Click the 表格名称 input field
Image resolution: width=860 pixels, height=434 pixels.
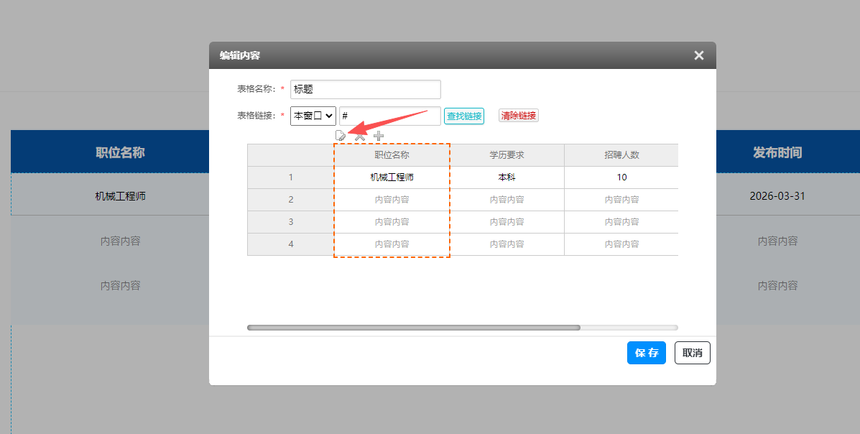click(365, 89)
